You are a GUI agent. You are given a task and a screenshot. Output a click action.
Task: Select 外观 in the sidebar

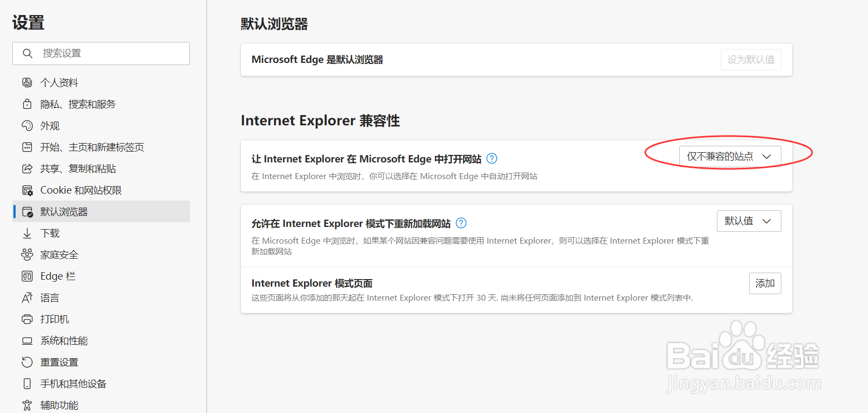pos(101,125)
